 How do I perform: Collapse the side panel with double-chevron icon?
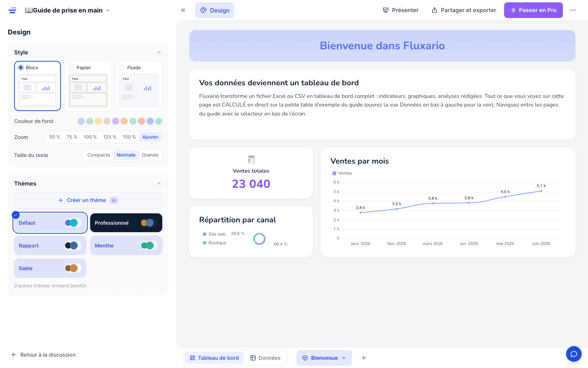pyautogui.click(x=183, y=10)
